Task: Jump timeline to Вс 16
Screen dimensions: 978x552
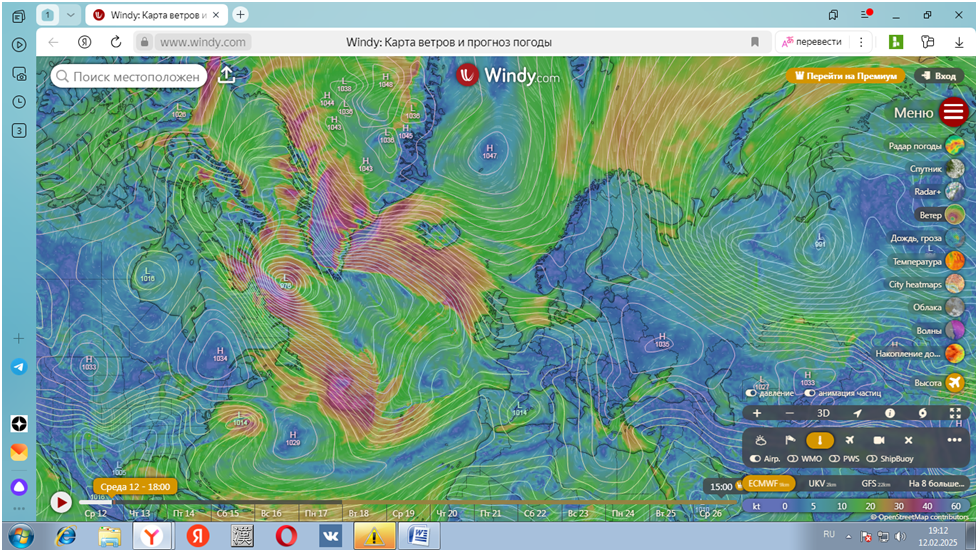Action: point(271,513)
